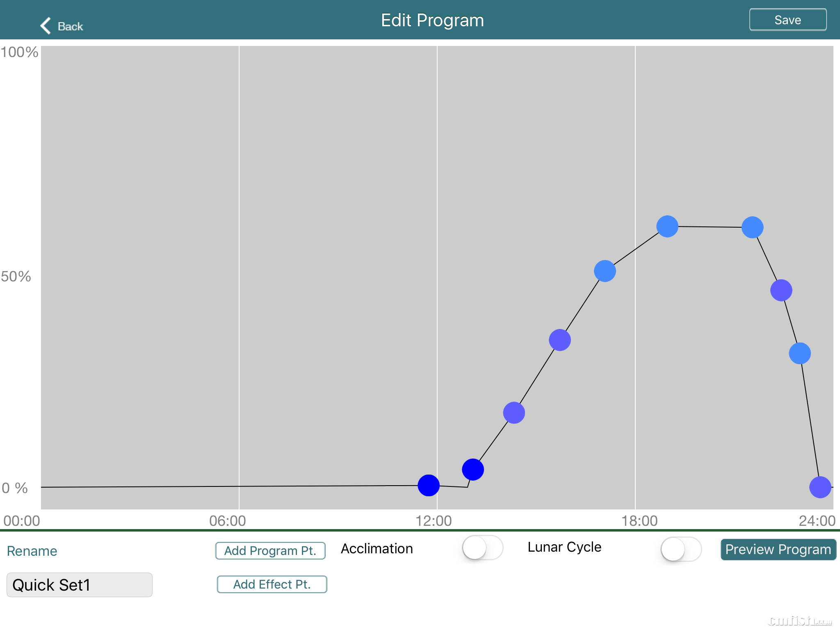Select second peak light blue point
This screenshot has width=840, height=630.
pos(753,227)
